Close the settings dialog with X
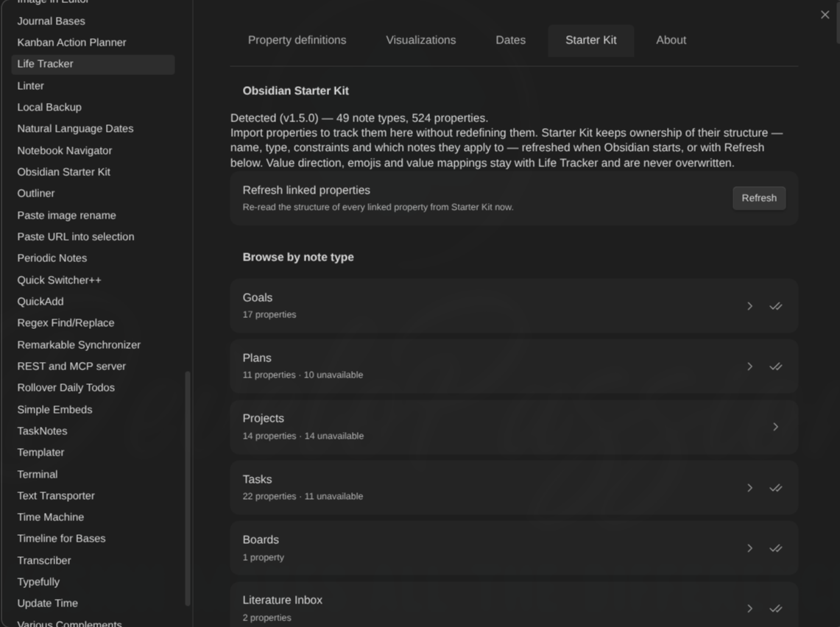This screenshot has width=840, height=627. click(825, 15)
